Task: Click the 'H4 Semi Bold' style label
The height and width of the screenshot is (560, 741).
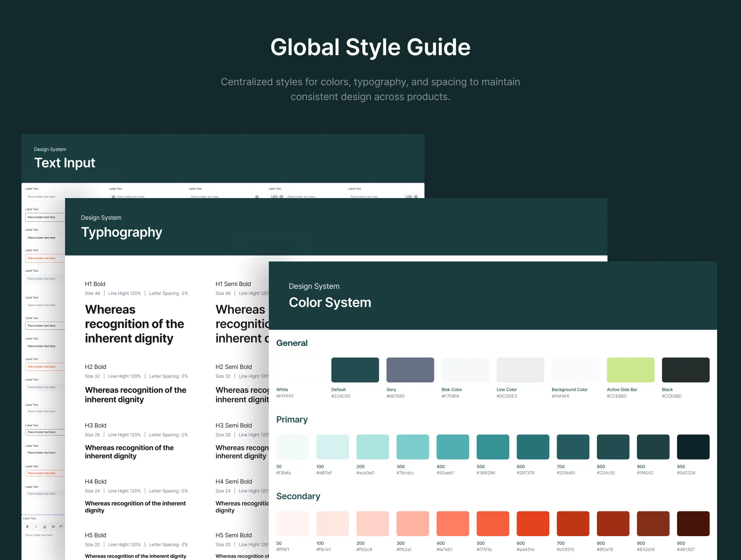Action: [x=233, y=481]
